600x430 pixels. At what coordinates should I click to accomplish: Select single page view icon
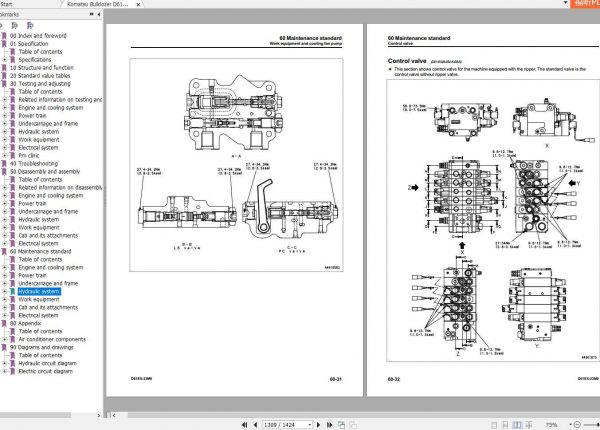[x=494, y=425]
